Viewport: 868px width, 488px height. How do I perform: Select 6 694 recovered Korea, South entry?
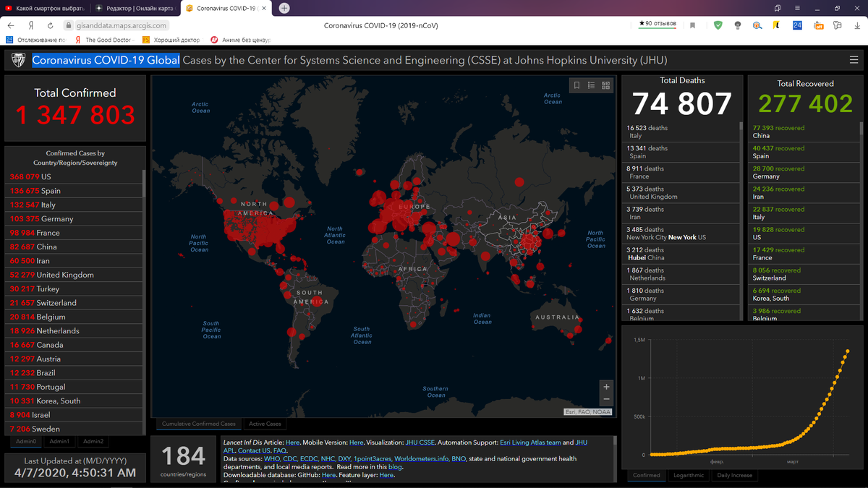click(805, 294)
